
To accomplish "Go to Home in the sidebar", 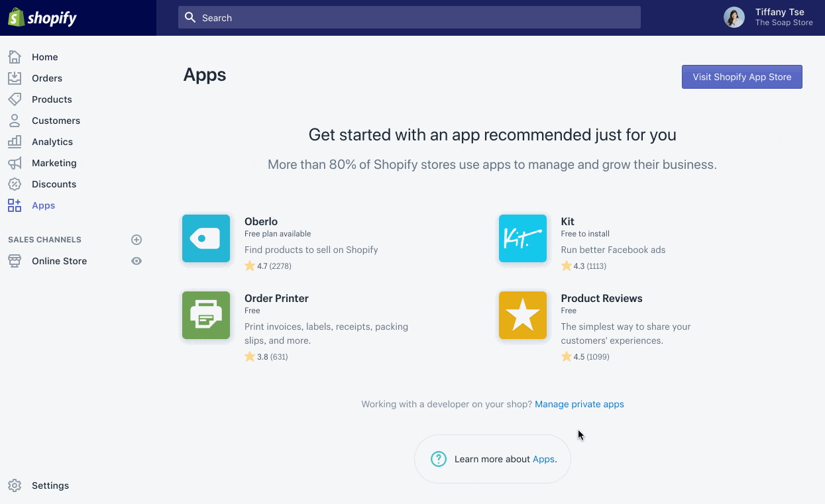I will [45, 57].
